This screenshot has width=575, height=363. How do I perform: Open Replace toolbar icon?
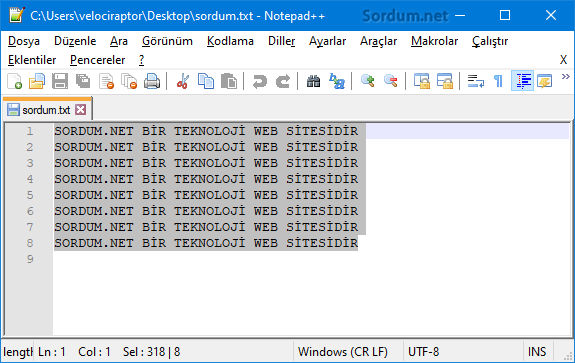[337, 81]
